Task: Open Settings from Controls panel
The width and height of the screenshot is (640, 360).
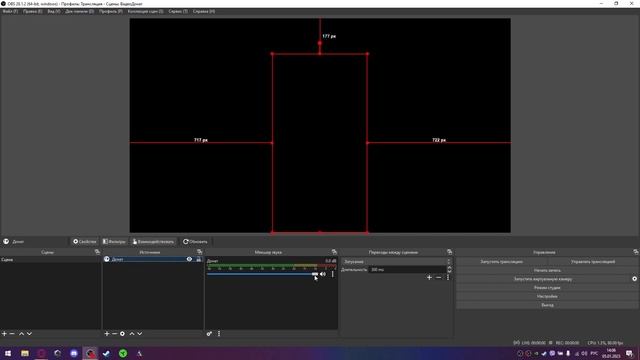Action: click(547, 296)
